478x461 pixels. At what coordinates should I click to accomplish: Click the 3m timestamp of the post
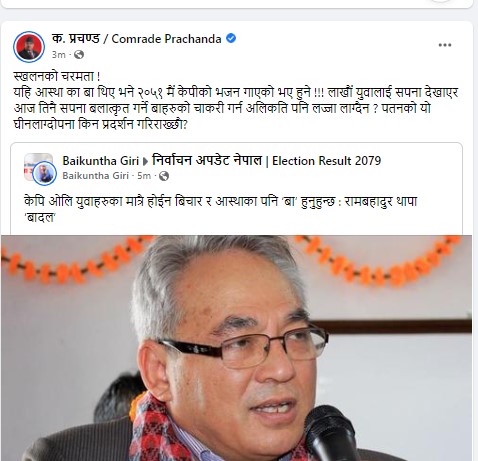[58, 54]
